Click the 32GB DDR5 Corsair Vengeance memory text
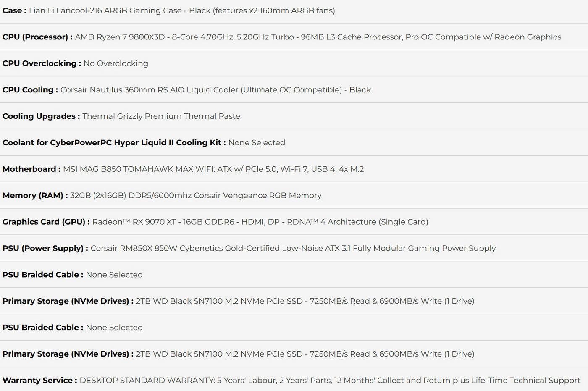The image size is (588, 391). [x=196, y=196]
